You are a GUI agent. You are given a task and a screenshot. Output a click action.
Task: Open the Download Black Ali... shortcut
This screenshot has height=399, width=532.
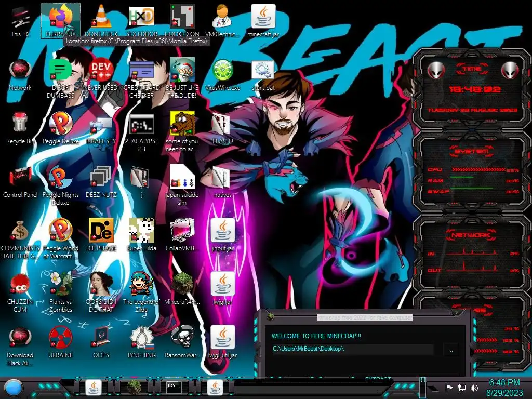[20, 347]
